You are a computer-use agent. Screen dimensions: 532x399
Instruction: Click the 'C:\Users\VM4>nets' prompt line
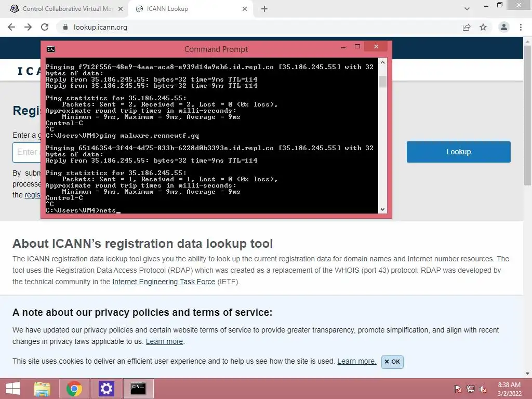click(x=83, y=210)
